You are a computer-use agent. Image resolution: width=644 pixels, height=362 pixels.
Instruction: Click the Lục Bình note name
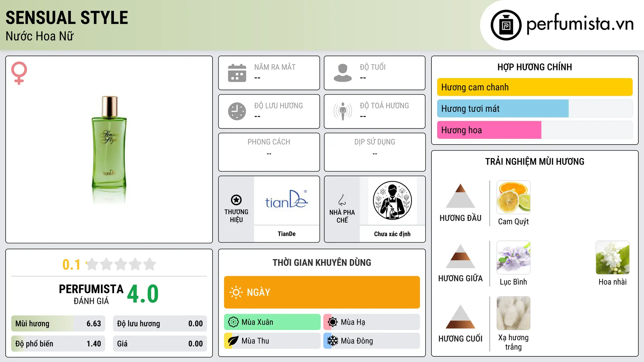tap(513, 282)
